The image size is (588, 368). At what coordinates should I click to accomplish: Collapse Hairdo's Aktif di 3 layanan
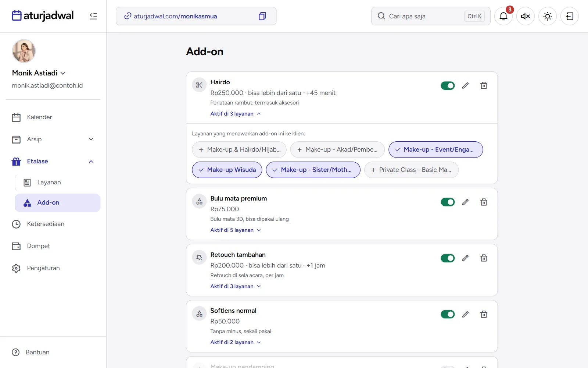pos(236,114)
